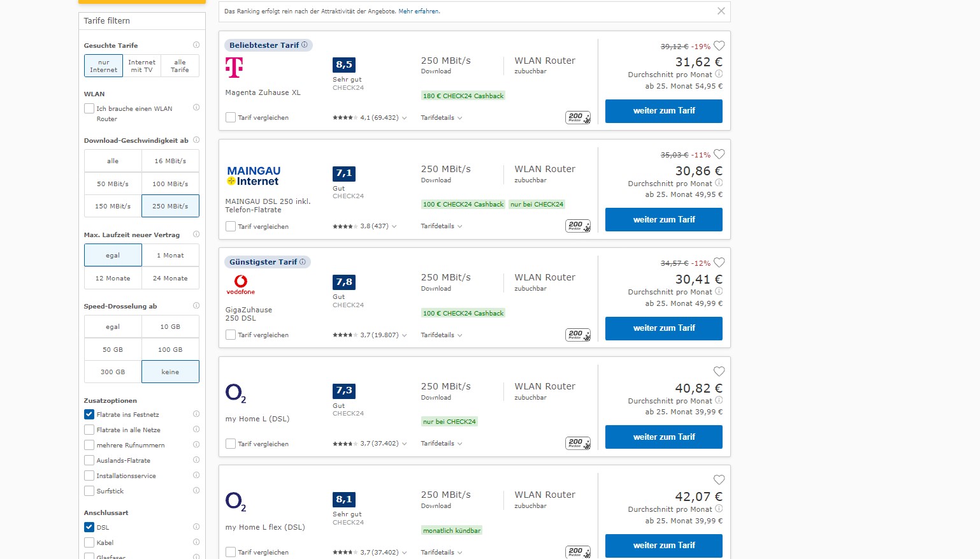Screen dimensions: 980x559
Task: Click the price info icon on the o2 my Home L offer
Action: pyautogui.click(x=719, y=400)
